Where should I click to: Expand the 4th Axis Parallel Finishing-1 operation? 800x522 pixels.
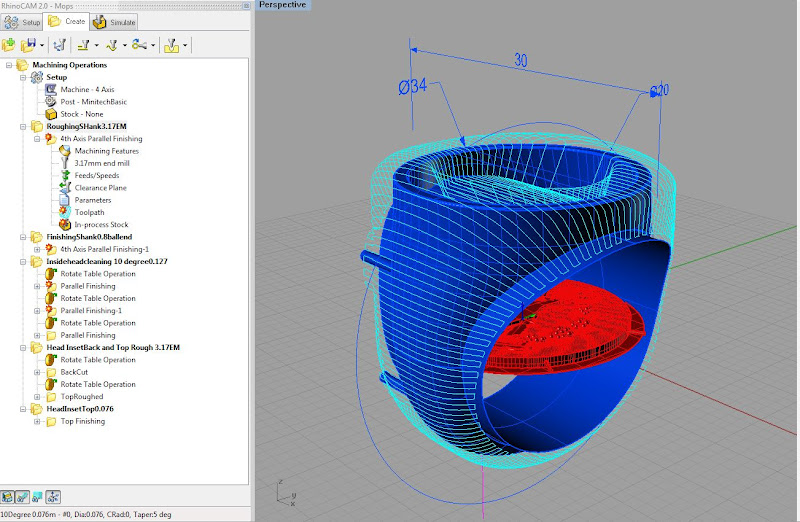(37, 249)
